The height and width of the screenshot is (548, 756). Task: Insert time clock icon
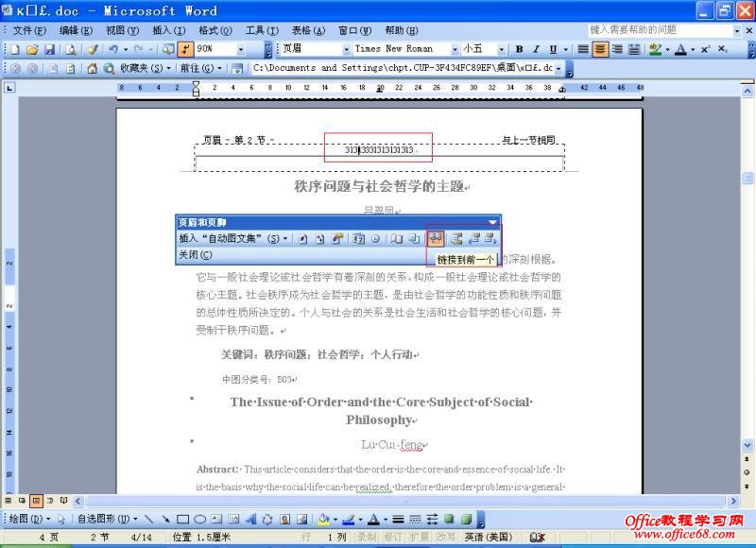375,239
